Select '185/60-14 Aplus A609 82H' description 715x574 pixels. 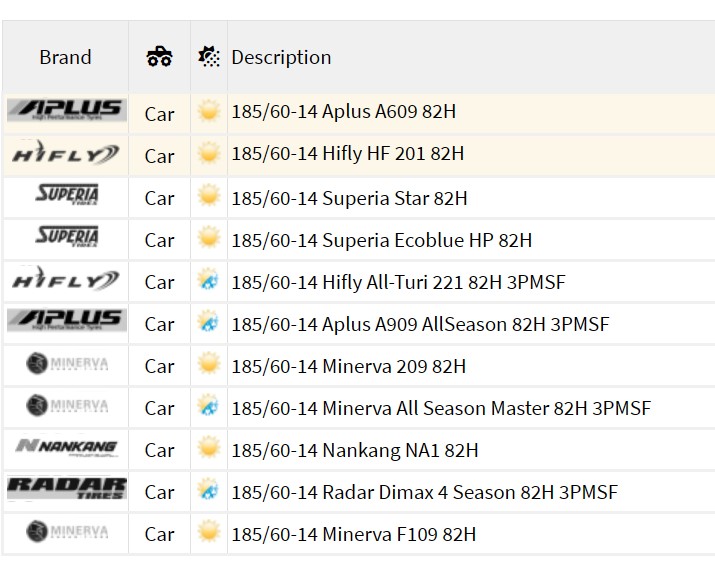coord(343,112)
